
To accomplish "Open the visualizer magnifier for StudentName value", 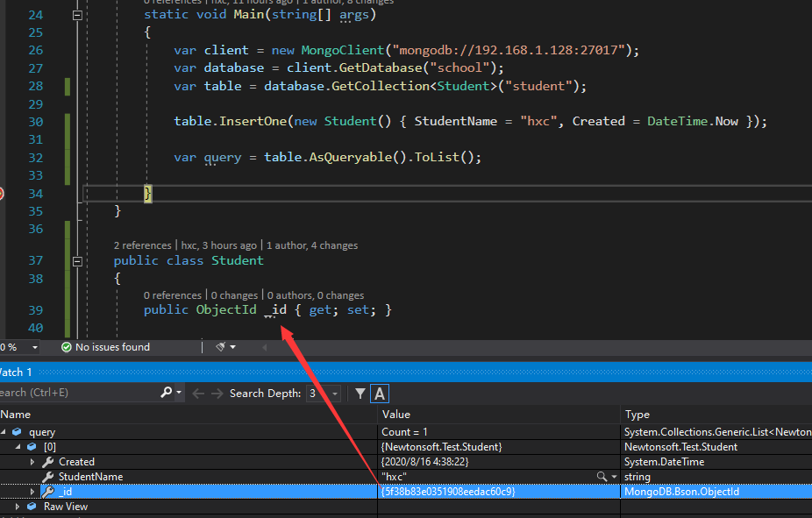I will (602, 477).
